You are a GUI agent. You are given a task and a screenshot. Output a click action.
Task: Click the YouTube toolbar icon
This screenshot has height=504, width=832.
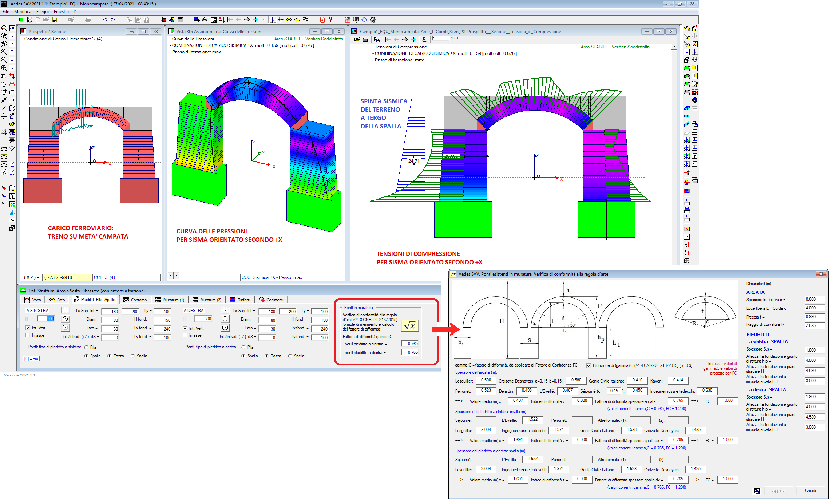pos(348,20)
